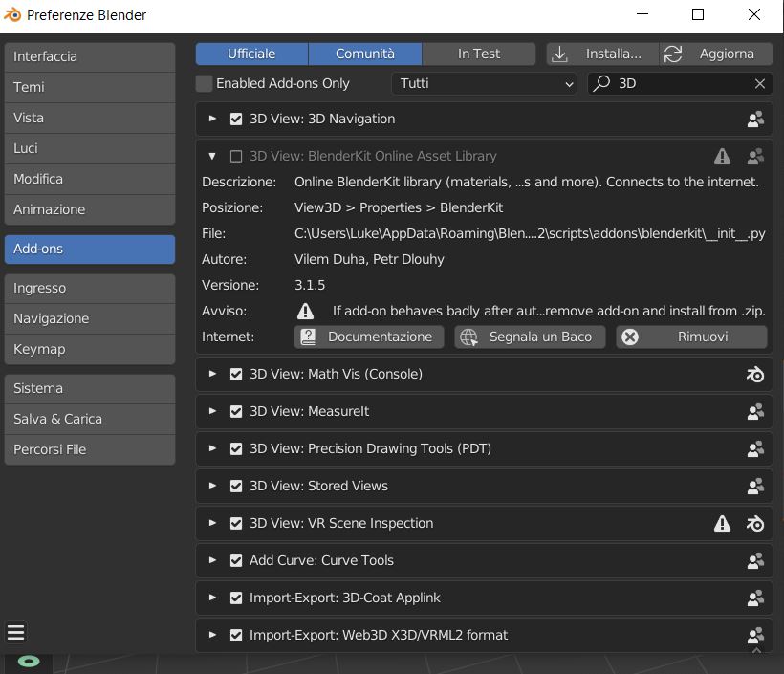Toggle the Enabled Add-ons Only checkbox
Image resolution: width=784 pixels, height=674 pixels.
click(x=204, y=83)
